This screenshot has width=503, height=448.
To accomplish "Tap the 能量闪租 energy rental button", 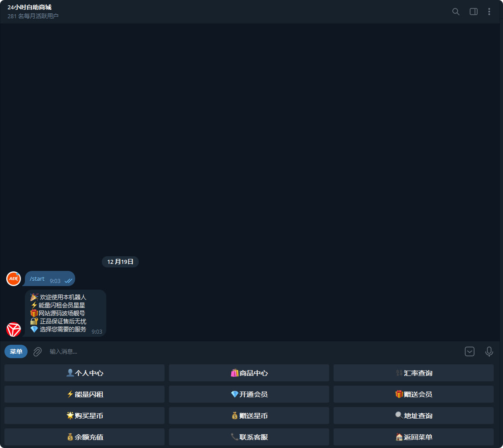I will (x=85, y=394).
